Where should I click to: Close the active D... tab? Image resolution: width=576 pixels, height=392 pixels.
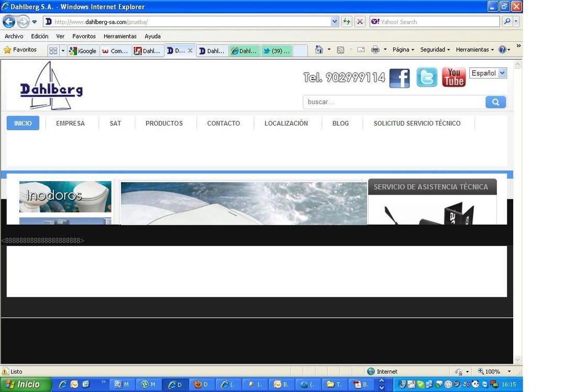click(x=190, y=51)
